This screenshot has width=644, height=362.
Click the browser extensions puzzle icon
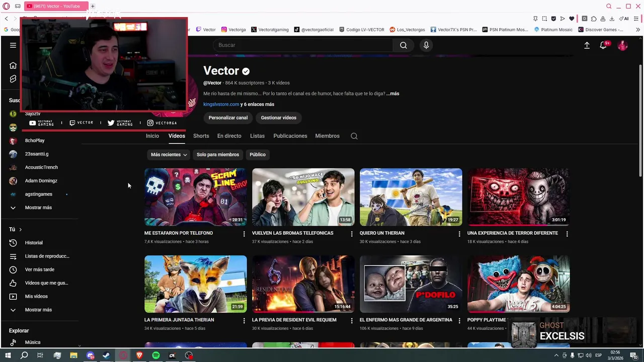pos(593,19)
